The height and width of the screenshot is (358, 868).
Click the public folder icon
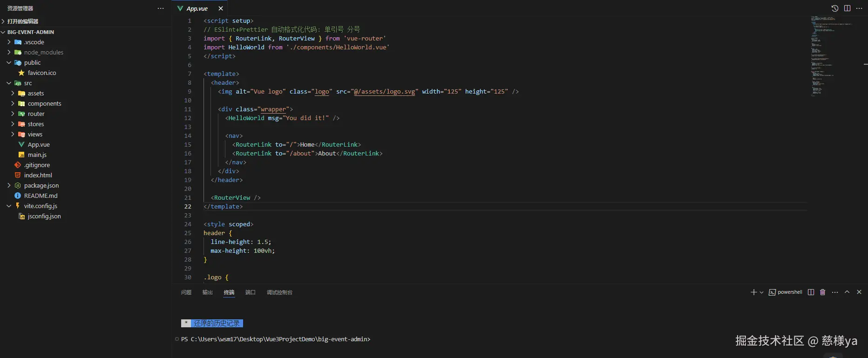coord(18,62)
